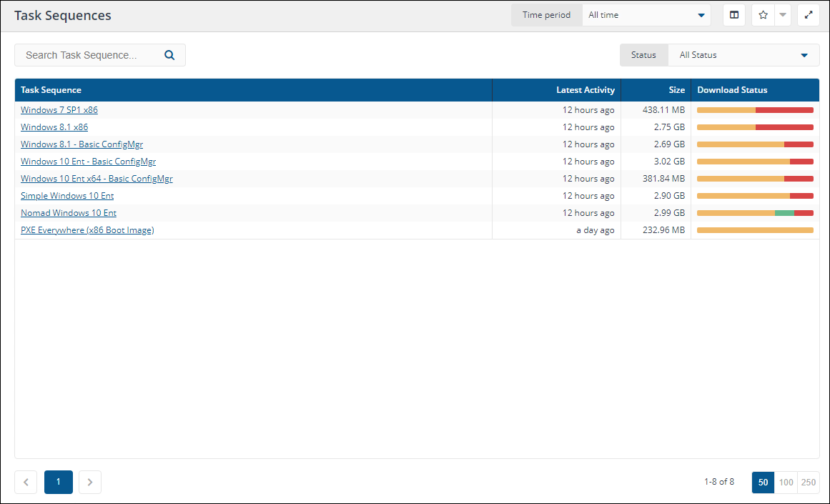Go to previous page arrow

click(26, 482)
